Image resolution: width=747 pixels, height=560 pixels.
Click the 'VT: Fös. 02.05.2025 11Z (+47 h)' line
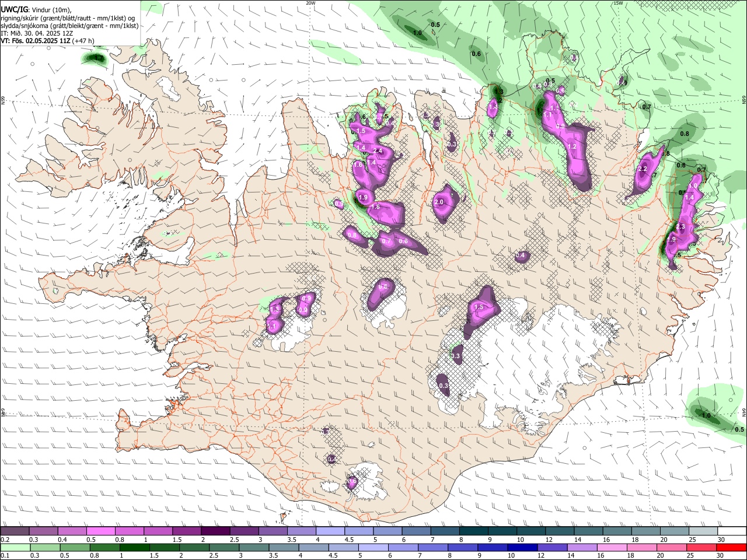coord(47,41)
